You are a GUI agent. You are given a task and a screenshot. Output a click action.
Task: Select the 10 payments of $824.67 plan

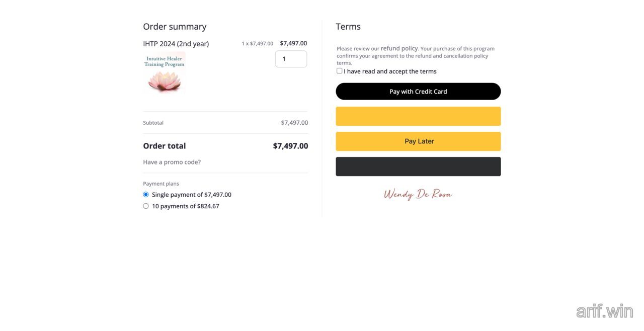(x=145, y=206)
